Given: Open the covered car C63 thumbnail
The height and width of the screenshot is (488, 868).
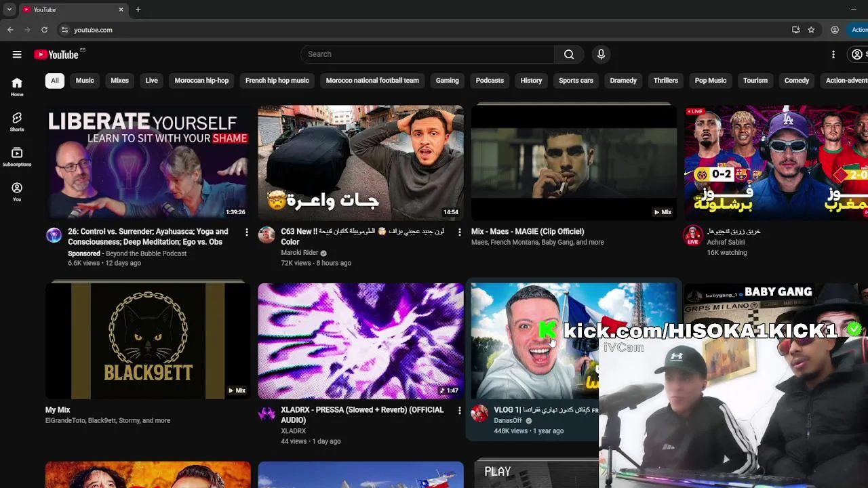Looking at the screenshot, I should (x=361, y=162).
